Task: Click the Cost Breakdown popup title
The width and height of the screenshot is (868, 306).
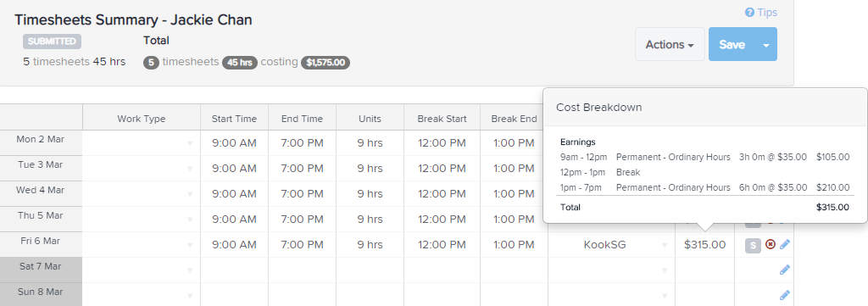Action: [599, 108]
